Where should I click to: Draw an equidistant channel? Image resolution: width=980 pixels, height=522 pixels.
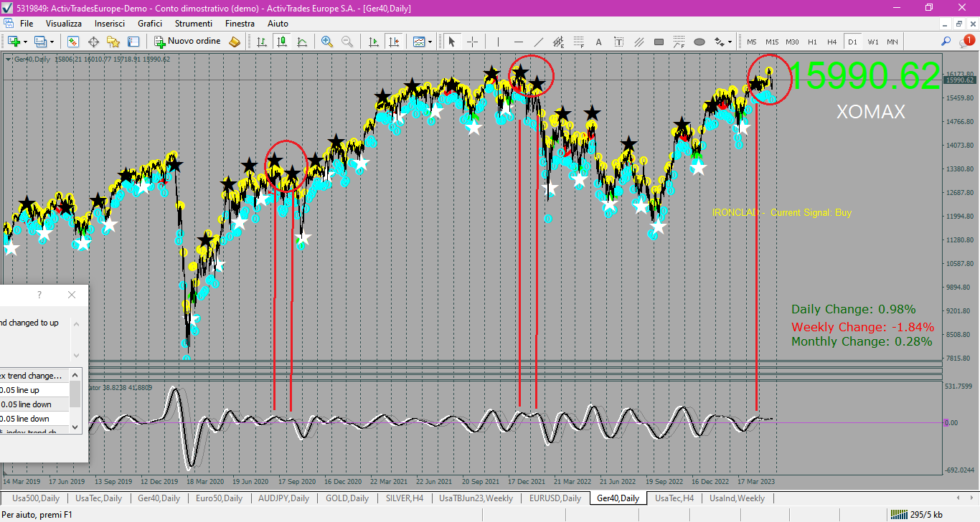point(558,42)
